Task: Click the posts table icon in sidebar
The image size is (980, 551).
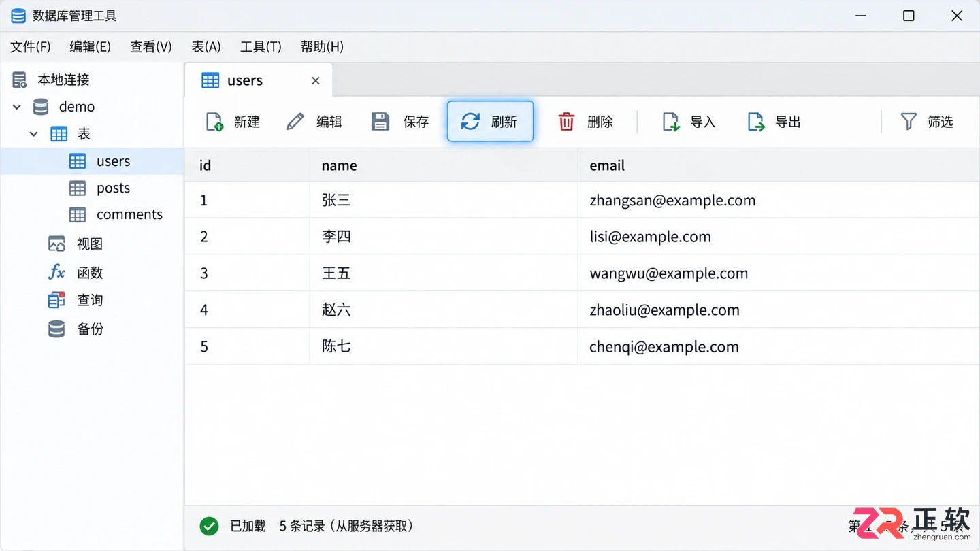Action: [x=78, y=188]
